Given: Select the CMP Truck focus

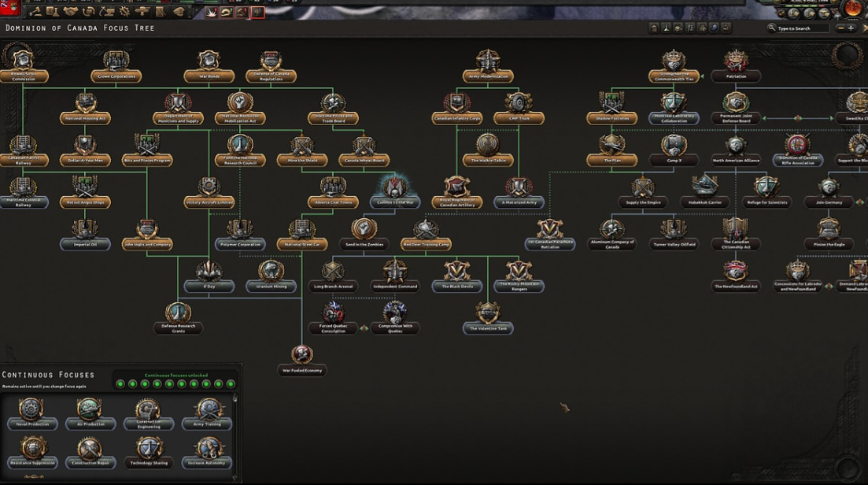Looking at the screenshot, I should pyautogui.click(x=519, y=109).
